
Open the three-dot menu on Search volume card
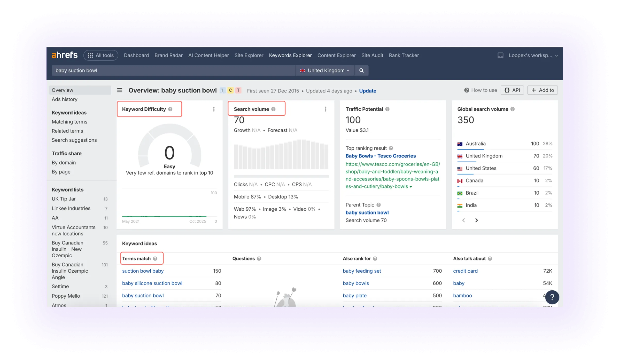326,109
